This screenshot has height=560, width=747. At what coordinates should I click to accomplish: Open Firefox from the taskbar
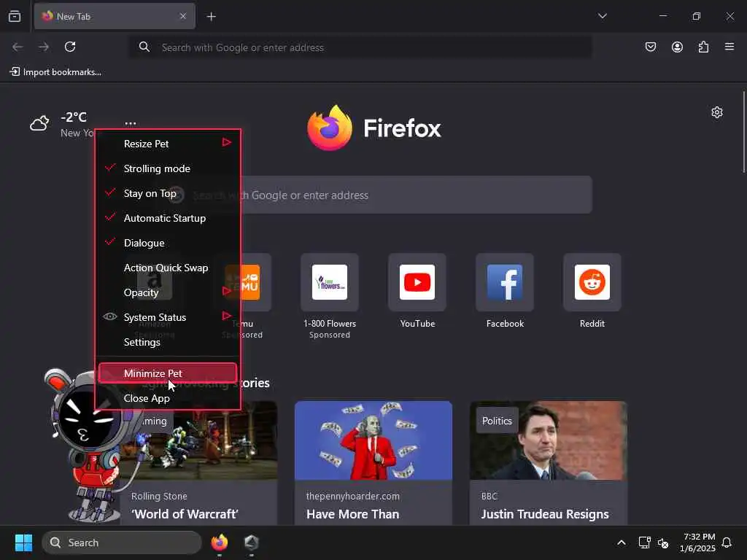(219, 542)
